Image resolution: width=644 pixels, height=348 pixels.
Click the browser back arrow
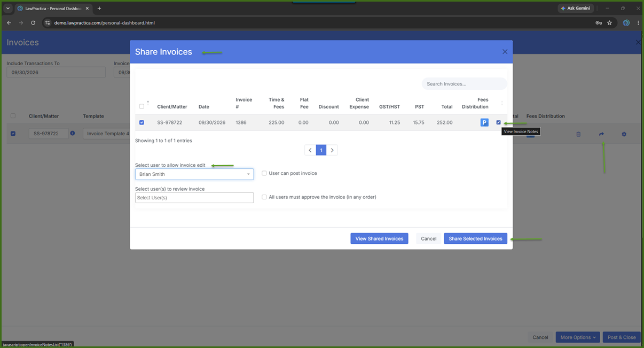pyautogui.click(x=9, y=23)
